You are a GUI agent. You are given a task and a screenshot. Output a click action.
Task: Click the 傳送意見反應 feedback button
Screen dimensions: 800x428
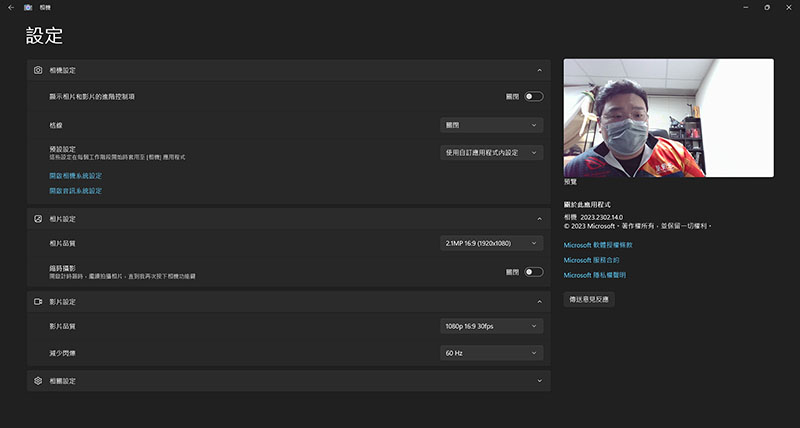click(589, 299)
